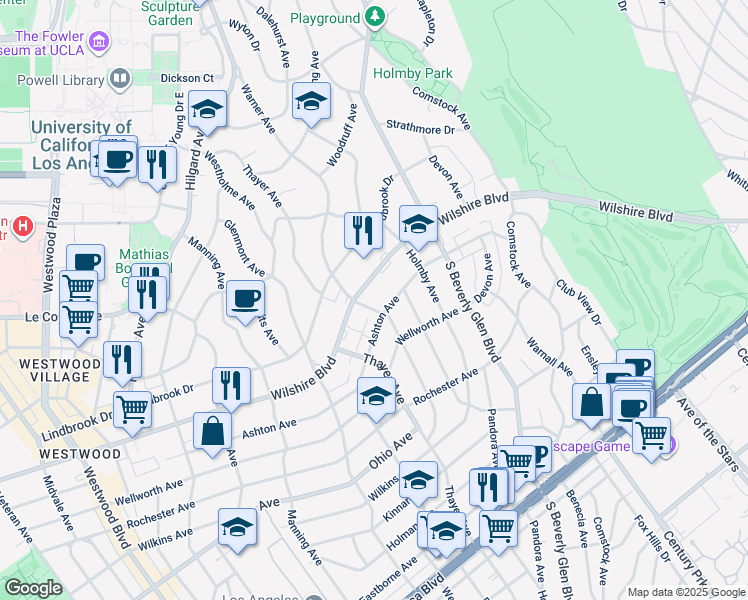Open the Google logo link
Image resolution: width=748 pixels, height=600 pixels.
click(33, 587)
